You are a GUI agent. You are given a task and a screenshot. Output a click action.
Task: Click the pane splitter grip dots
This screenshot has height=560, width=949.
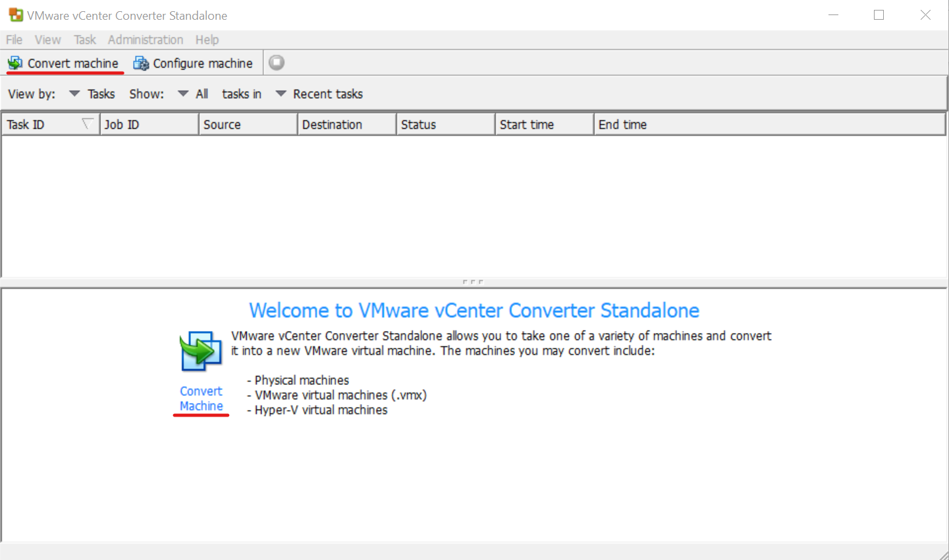[x=473, y=282]
